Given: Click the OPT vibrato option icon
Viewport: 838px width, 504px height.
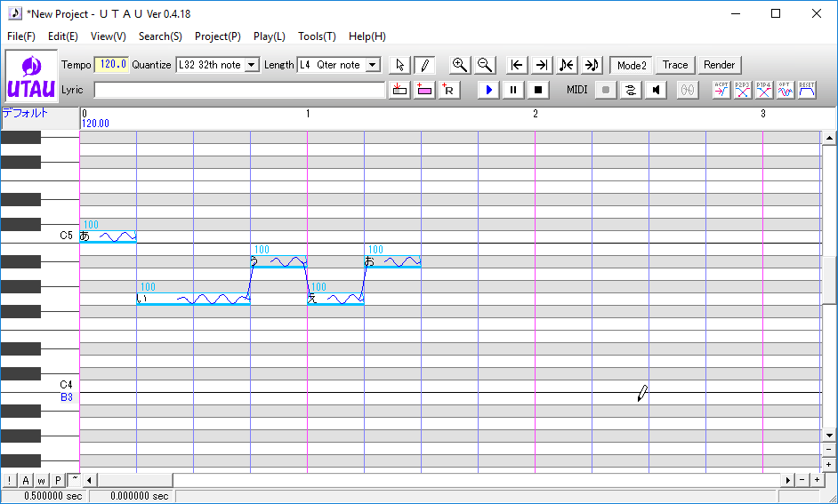Looking at the screenshot, I should (786, 90).
